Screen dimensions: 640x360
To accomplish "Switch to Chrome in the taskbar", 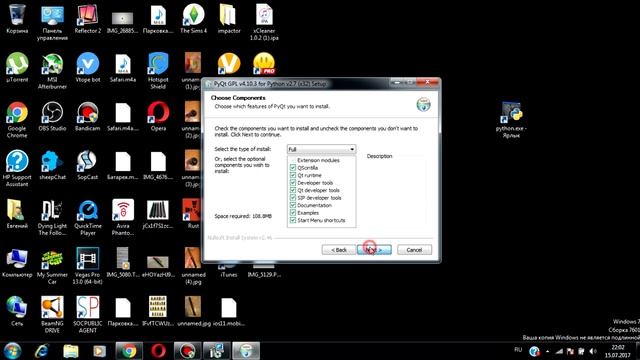I will tap(129, 351).
